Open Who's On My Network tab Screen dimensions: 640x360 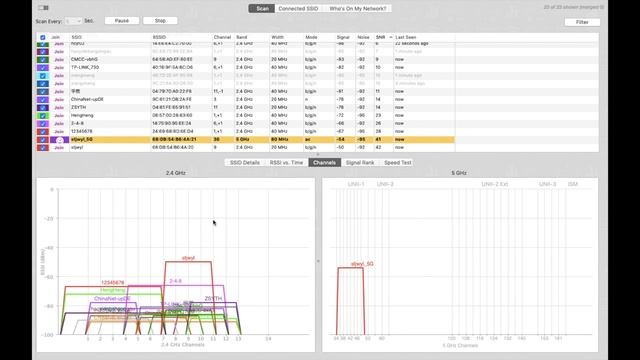(357, 9)
